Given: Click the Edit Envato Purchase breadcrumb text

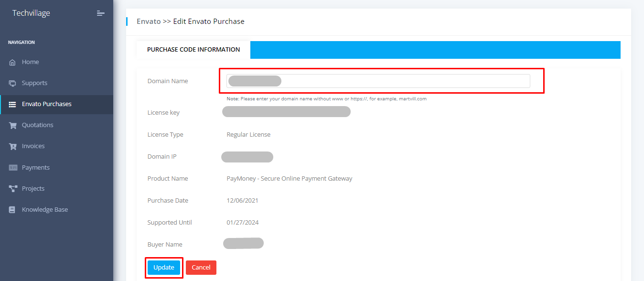Looking at the screenshot, I should pos(209,22).
